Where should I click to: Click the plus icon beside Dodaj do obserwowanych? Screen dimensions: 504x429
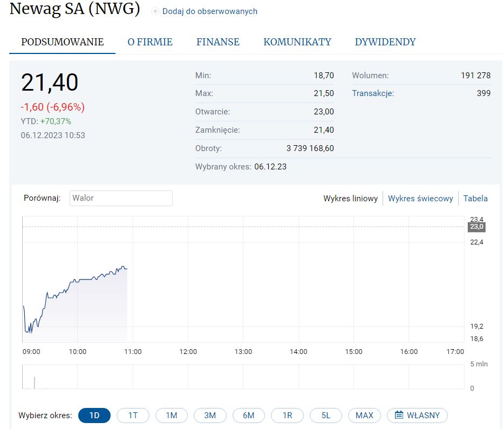point(155,11)
